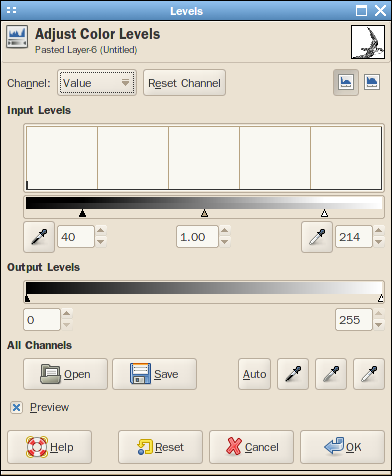The height and width of the screenshot is (476, 392).
Task: Open Help for the Levels dialog
Action: tap(49, 447)
